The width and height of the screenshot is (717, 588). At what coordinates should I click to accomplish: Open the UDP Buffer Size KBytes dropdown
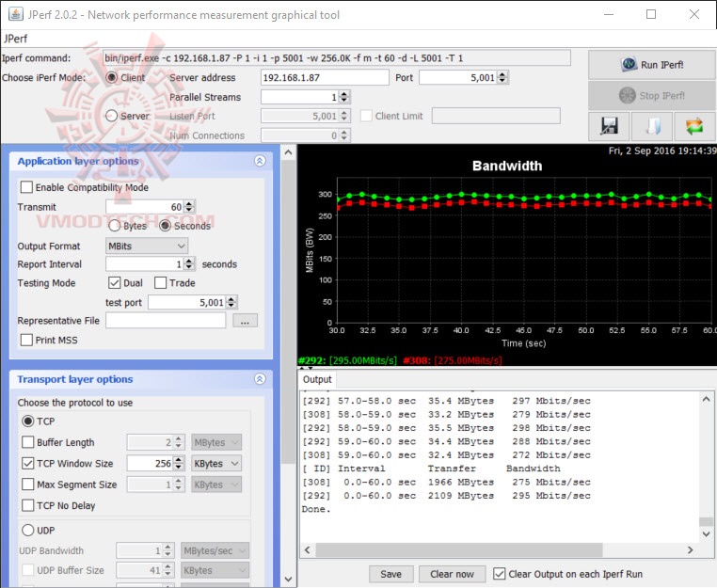(x=215, y=570)
